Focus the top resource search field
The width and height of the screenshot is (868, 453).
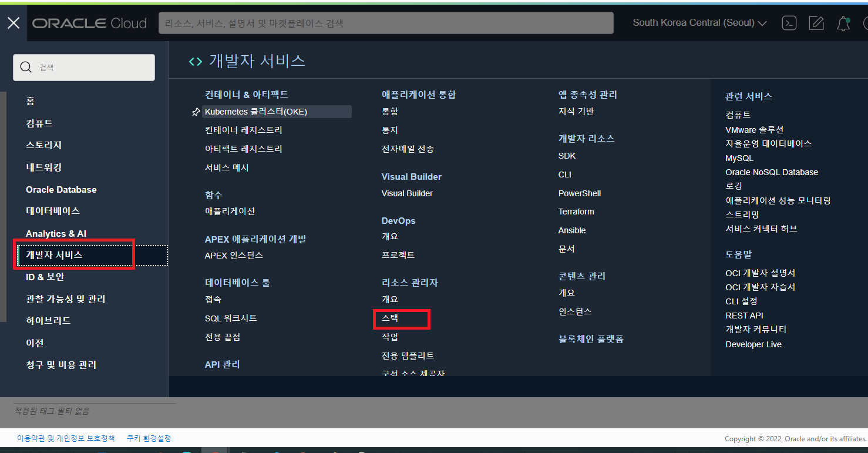tap(386, 23)
